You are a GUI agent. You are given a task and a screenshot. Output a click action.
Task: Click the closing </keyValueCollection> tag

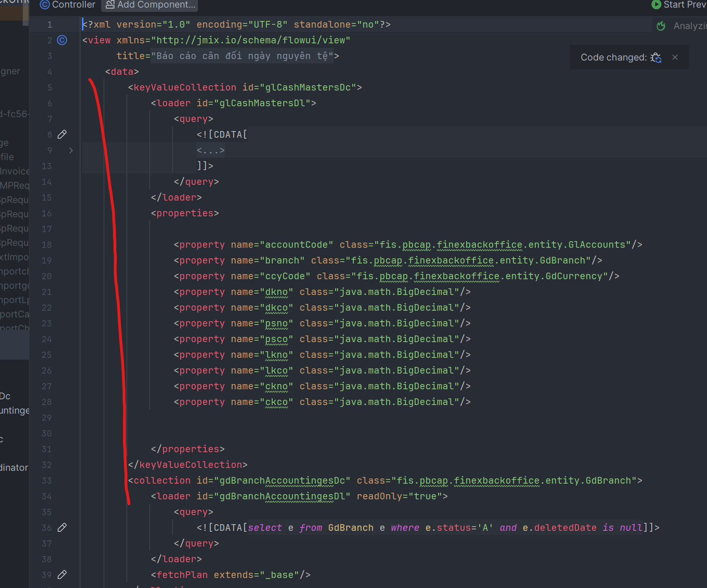point(187,465)
